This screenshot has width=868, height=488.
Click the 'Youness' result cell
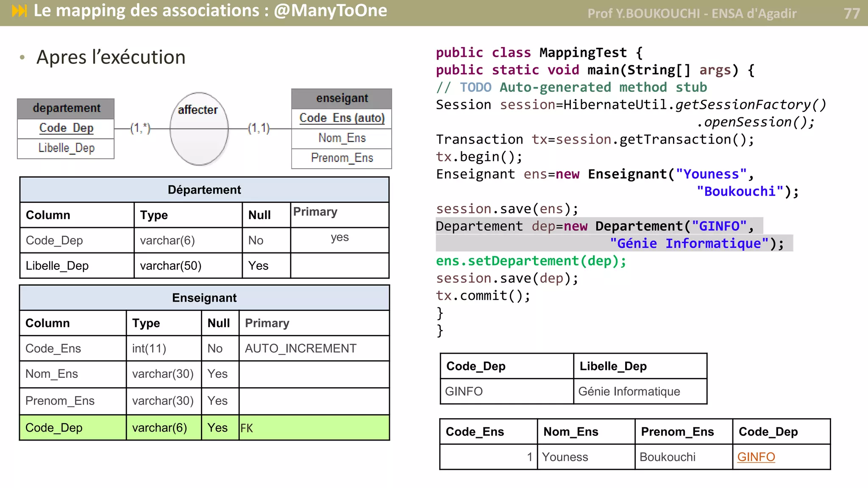click(x=586, y=457)
